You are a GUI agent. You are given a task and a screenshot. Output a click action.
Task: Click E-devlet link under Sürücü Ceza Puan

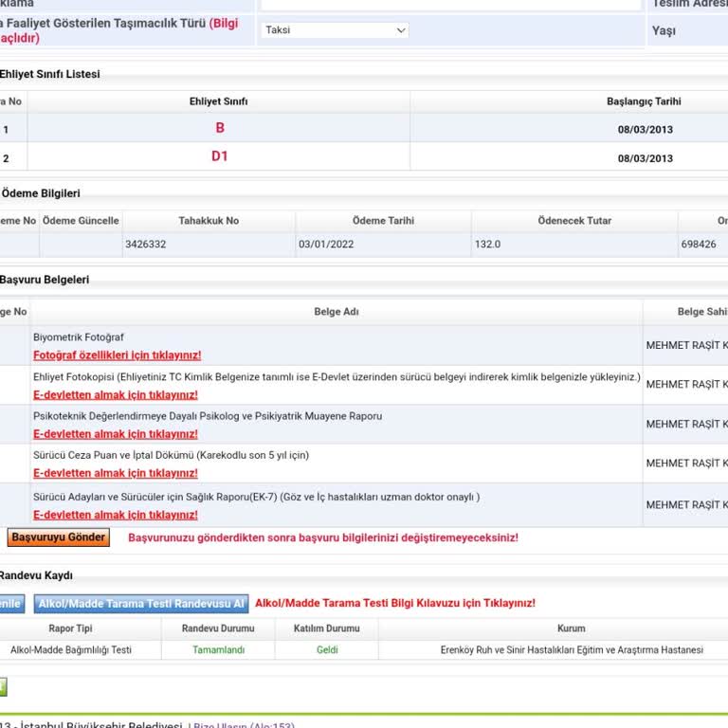click(x=115, y=473)
